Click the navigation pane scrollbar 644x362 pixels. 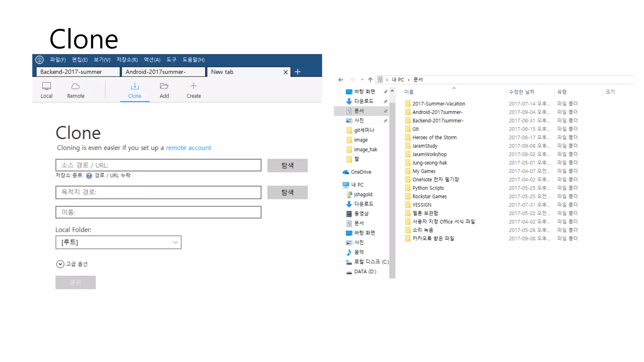point(392,189)
